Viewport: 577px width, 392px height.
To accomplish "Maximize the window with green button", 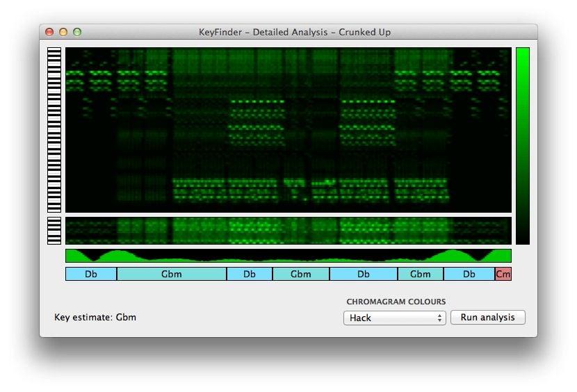I will tap(77, 32).
